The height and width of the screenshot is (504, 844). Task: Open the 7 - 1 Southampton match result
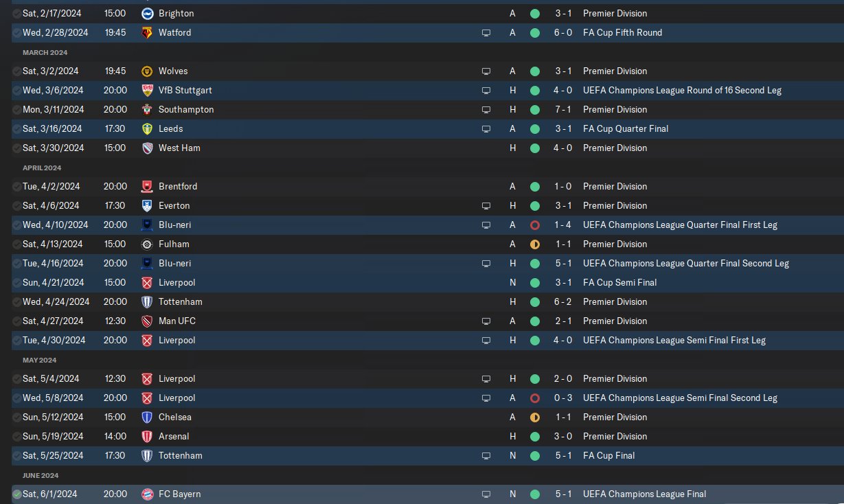(563, 109)
